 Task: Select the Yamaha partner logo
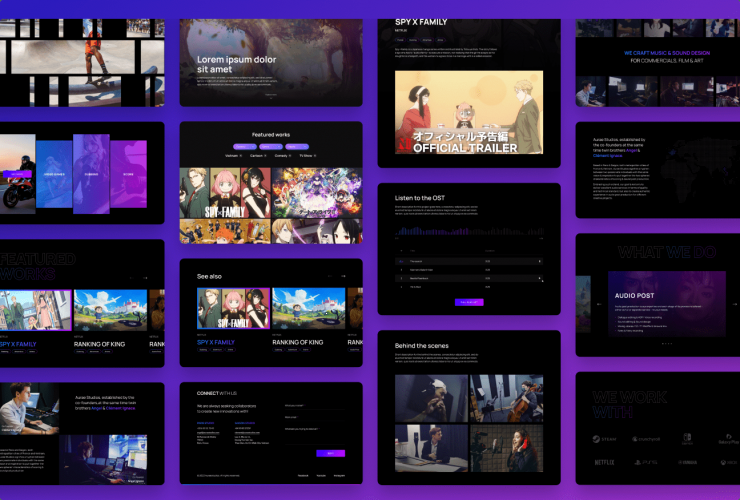click(687, 462)
